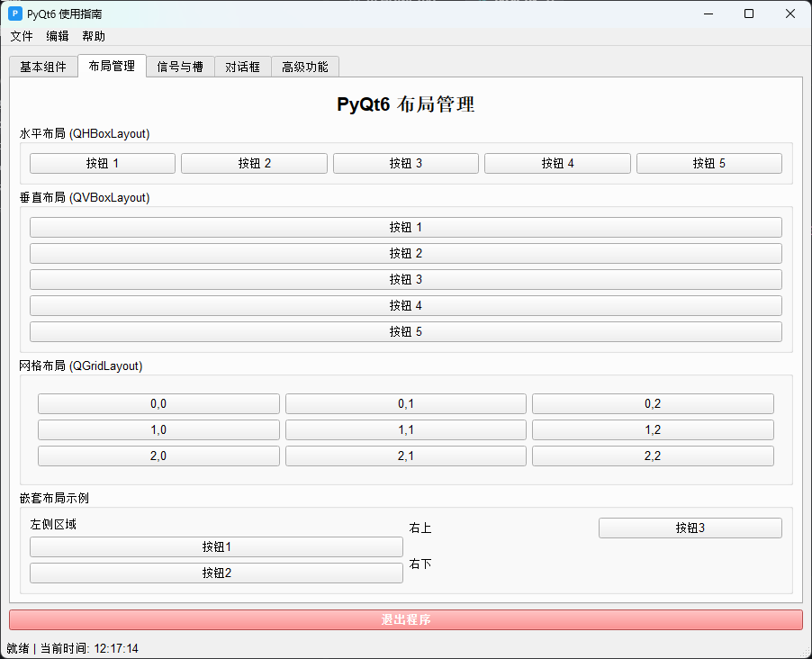The image size is (812, 659).
Task: Click 按钮 4 in the horizontal layout
Action: [557, 163]
